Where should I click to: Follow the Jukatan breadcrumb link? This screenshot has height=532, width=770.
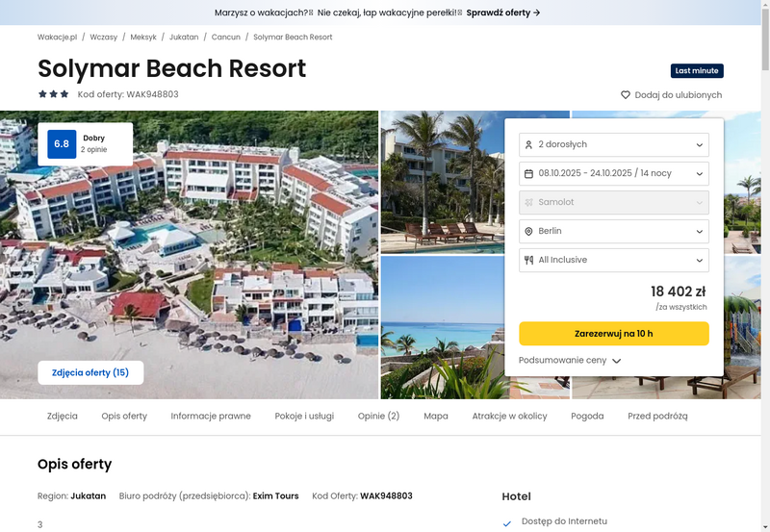click(184, 37)
